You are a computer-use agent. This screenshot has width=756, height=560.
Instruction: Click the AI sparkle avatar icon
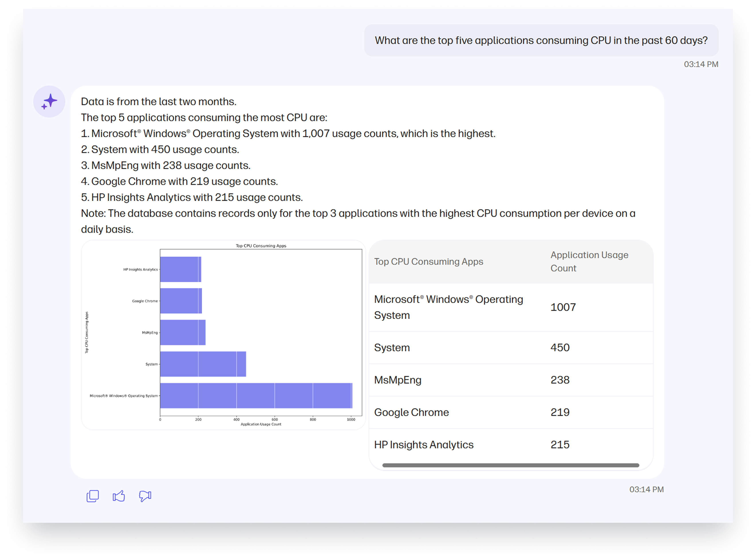pyautogui.click(x=49, y=102)
